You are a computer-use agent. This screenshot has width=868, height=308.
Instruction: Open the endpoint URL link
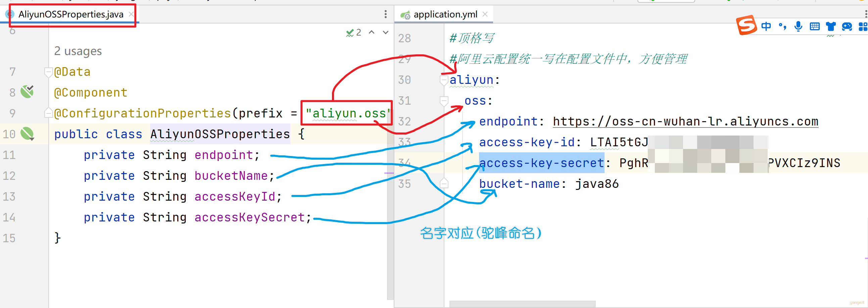point(685,122)
